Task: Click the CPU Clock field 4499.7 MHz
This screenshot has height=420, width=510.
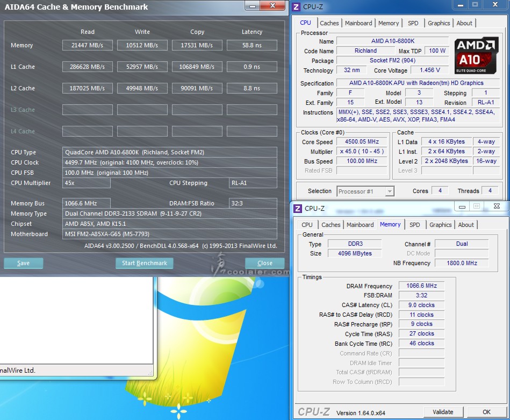Action: click(x=169, y=162)
